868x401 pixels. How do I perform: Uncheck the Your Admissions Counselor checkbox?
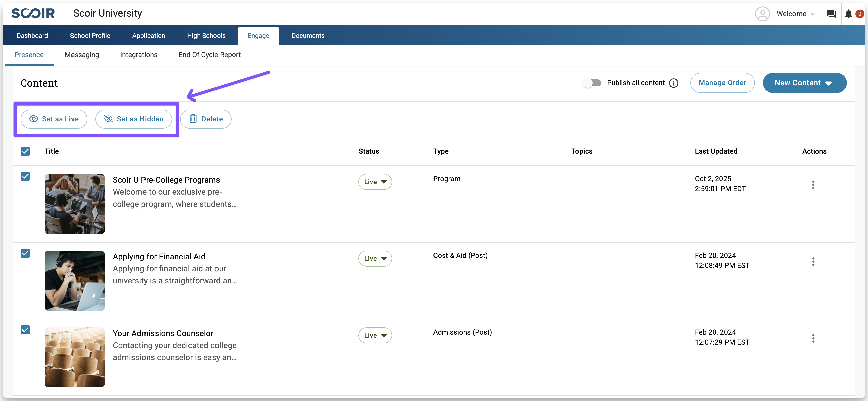pyautogui.click(x=25, y=330)
